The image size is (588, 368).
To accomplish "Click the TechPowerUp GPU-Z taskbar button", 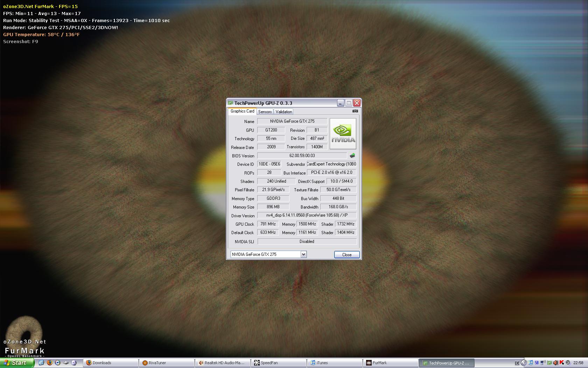I will (447, 363).
